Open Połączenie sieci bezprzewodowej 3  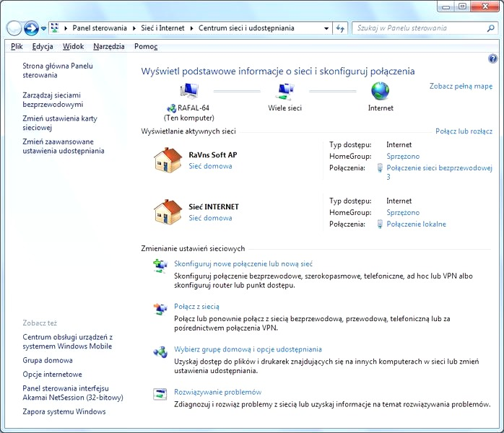439,172
